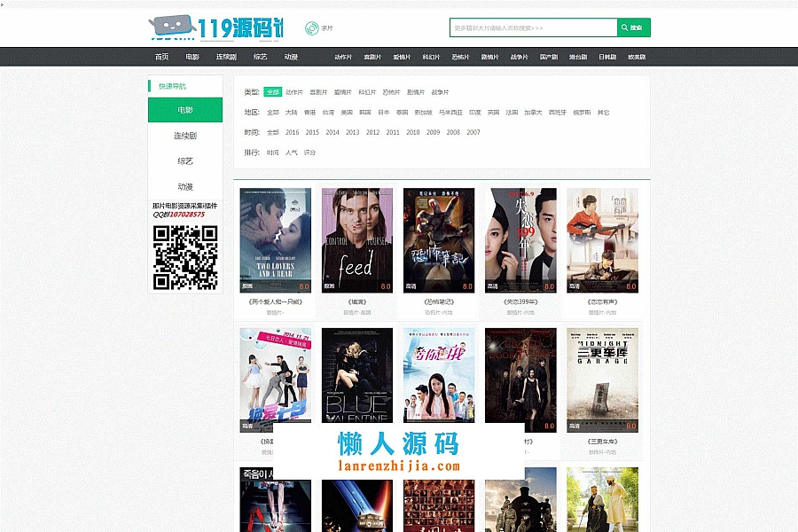
Task: Open the 失恋399年 movie poster
Action: 520,240
